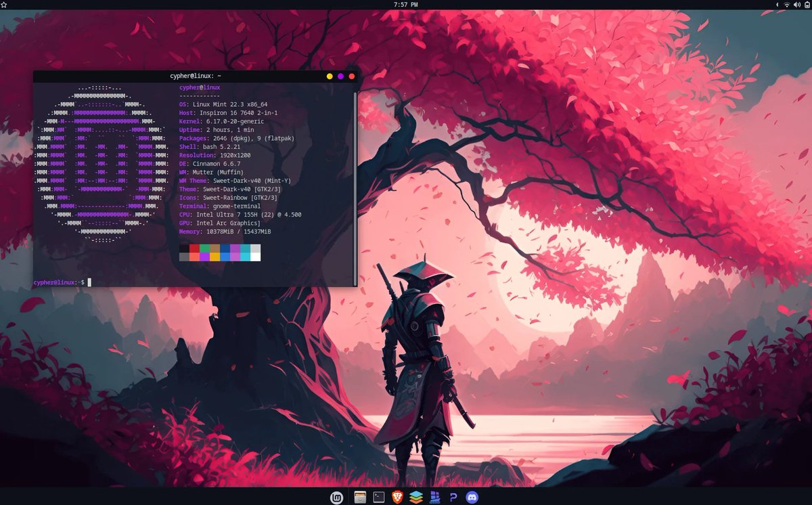Click the 'CPU: Intel Ultra 7 155H' line
The width and height of the screenshot is (812, 505).
[x=240, y=214]
